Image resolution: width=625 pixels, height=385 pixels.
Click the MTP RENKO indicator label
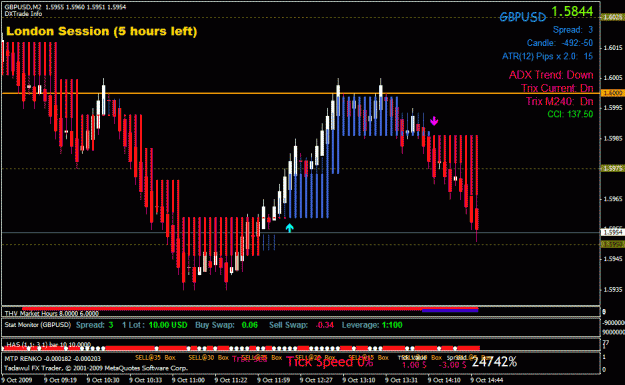coord(52,359)
